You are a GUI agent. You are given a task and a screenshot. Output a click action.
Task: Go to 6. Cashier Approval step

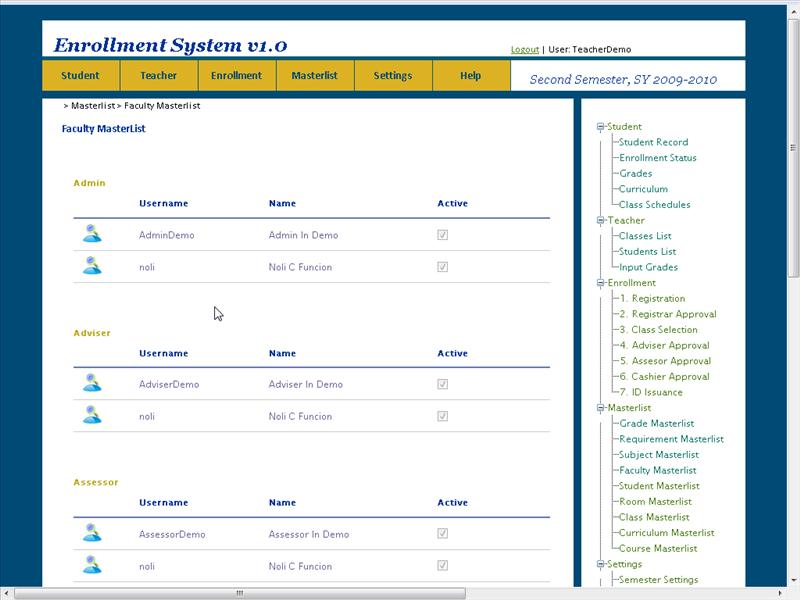[x=664, y=377]
